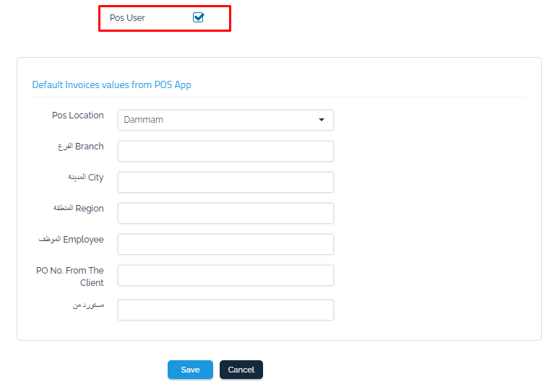Click the PO No. From The Client field

click(x=225, y=275)
